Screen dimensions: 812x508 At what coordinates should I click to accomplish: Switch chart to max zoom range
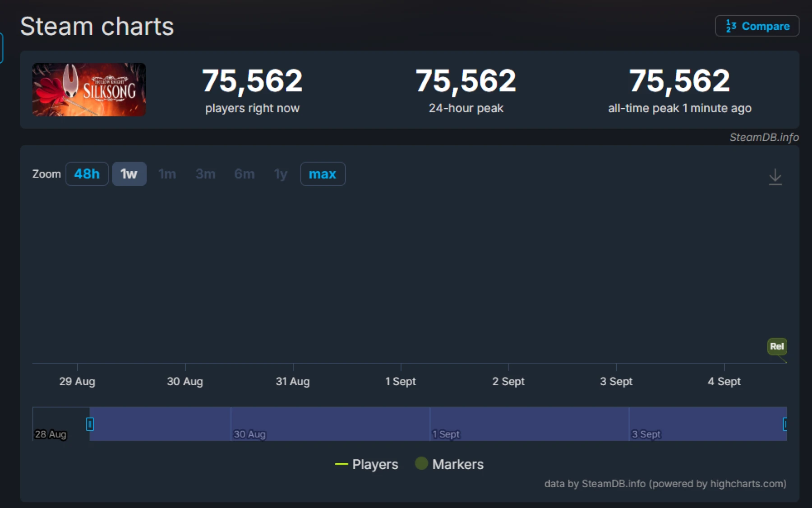pyautogui.click(x=323, y=174)
